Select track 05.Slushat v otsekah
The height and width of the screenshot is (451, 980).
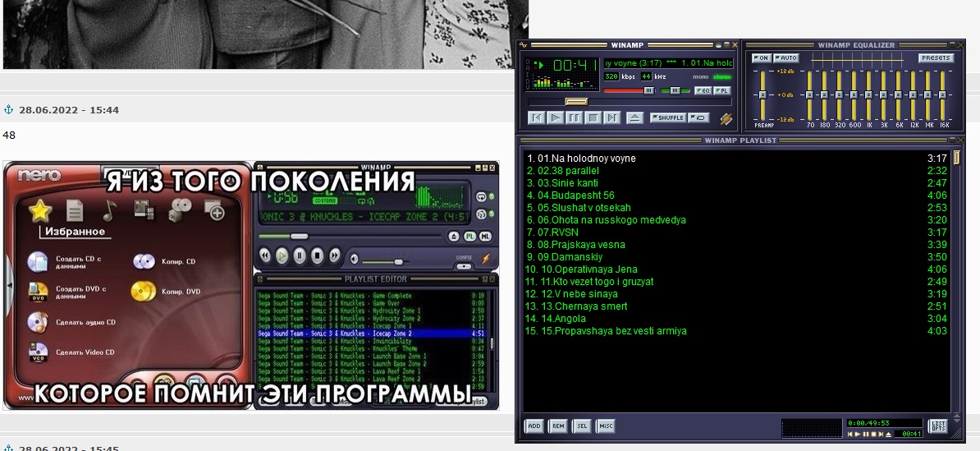pyautogui.click(x=737, y=208)
